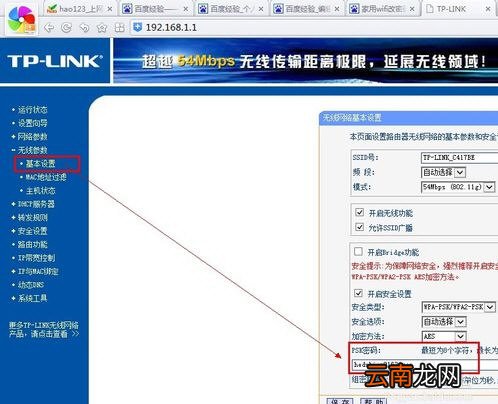Select the TP-LINK browser tab
The image size is (498, 404).
pos(458,9)
